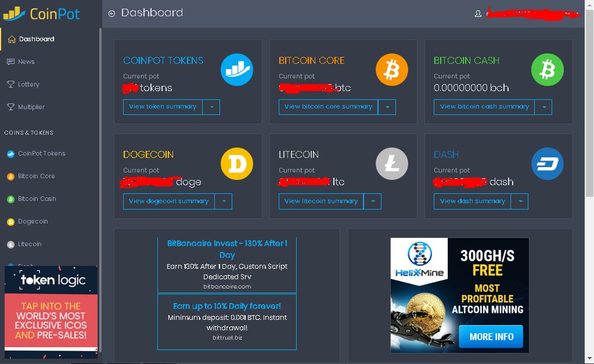Image resolution: width=594 pixels, height=364 pixels.
Task: Expand the dogecoin summary dropdown arrow
Action: 224,201
